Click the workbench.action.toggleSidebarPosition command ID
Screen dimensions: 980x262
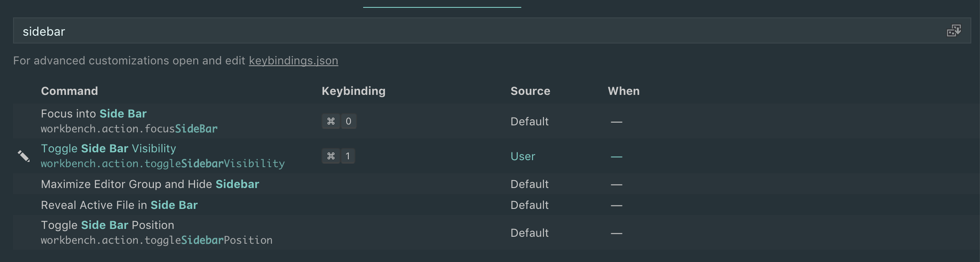[x=156, y=240]
